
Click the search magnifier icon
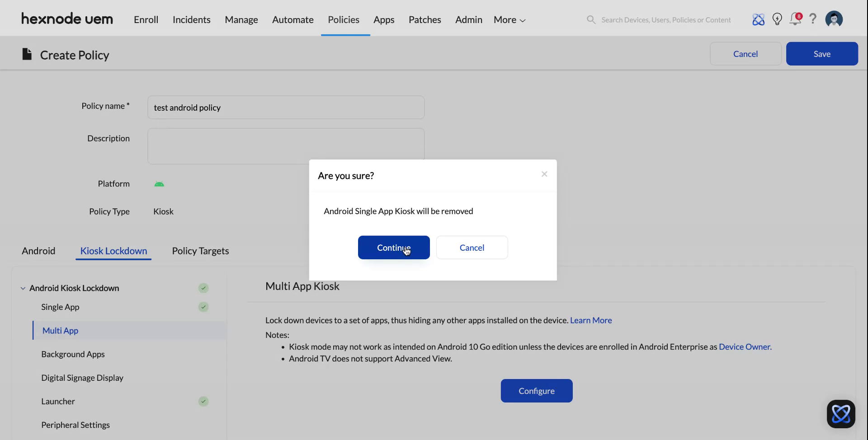591,19
